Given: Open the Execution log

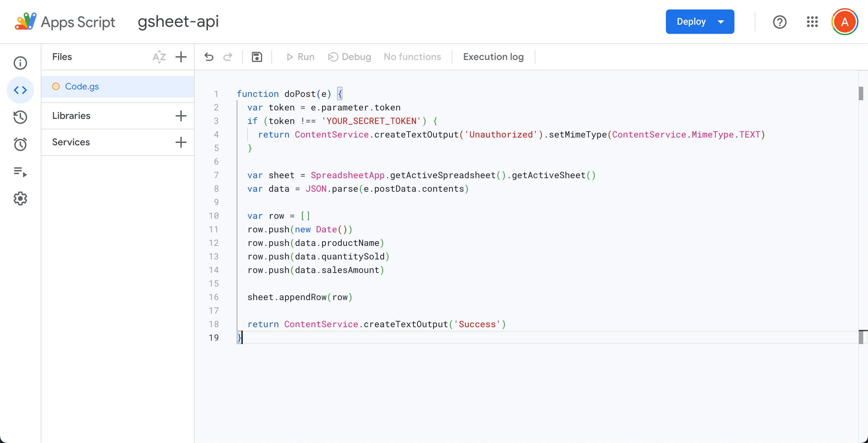Looking at the screenshot, I should 493,57.
